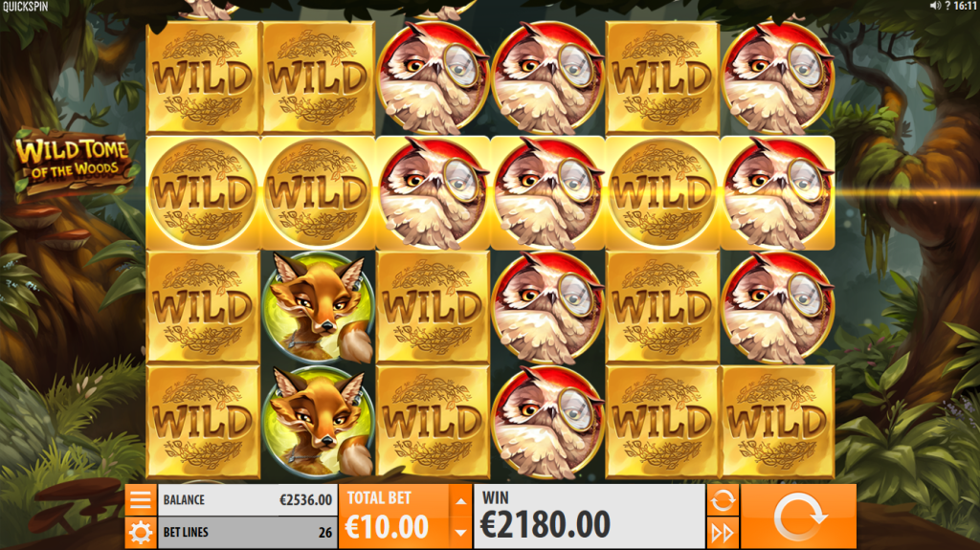
Task: Click the Balance €2536.00 field
Action: [x=248, y=499]
